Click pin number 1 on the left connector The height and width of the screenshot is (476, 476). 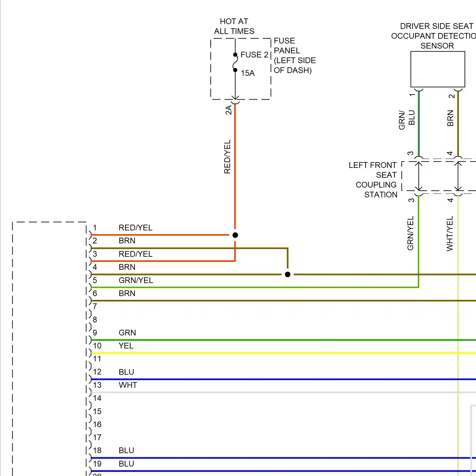click(x=95, y=228)
